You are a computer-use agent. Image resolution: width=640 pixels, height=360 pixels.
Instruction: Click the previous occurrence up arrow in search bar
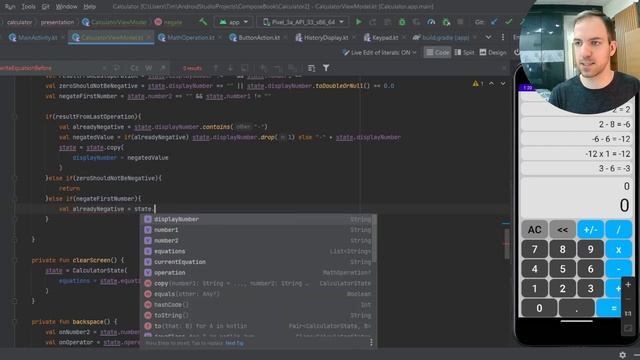coord(216,68)
